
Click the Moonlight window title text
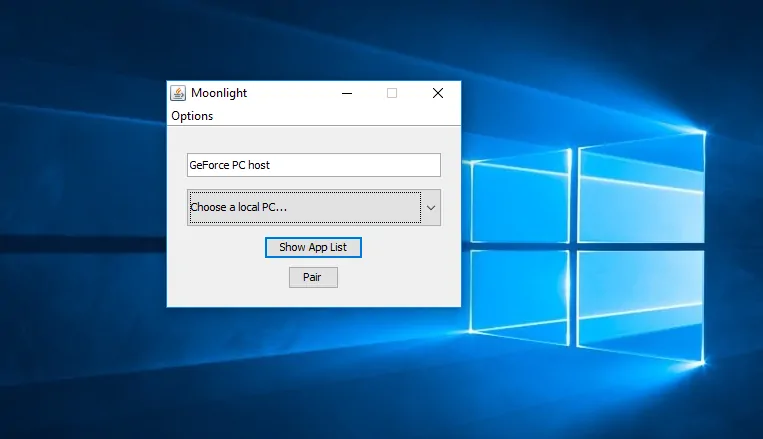pos(219,93)
